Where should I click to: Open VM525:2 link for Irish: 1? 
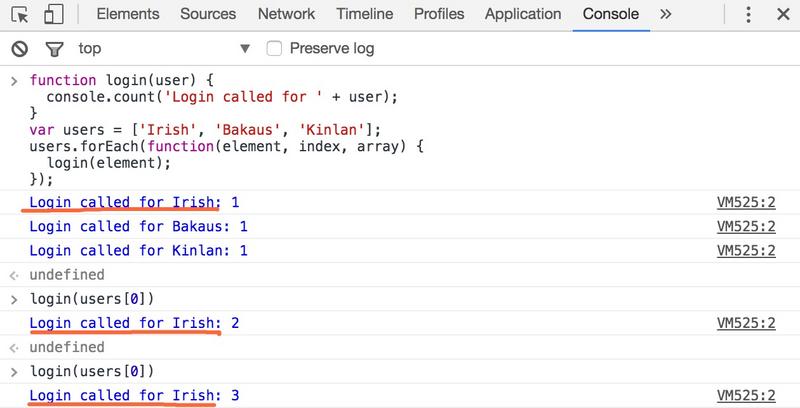pos(746,202)
